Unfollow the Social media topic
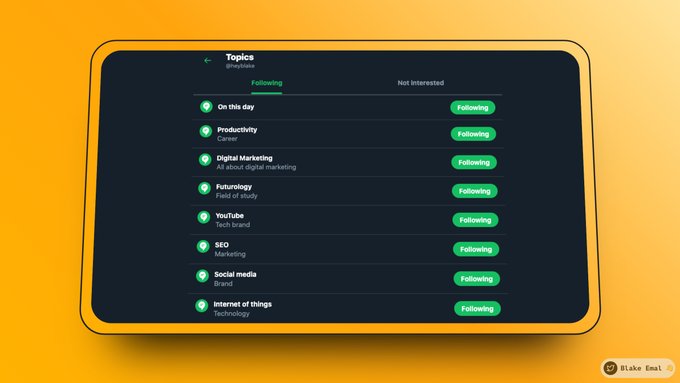The image size is (680, 383). tap(477, 279)
